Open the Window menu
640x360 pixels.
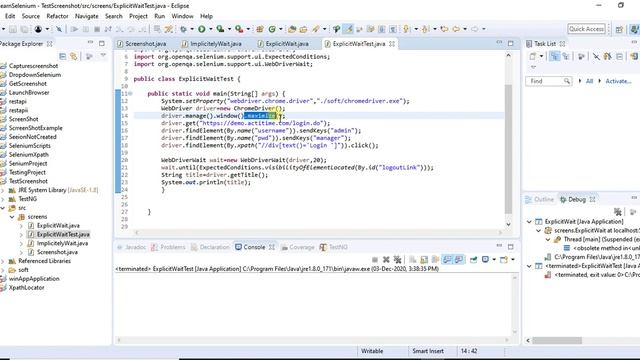pyautogui.click(x=182, y=16)
